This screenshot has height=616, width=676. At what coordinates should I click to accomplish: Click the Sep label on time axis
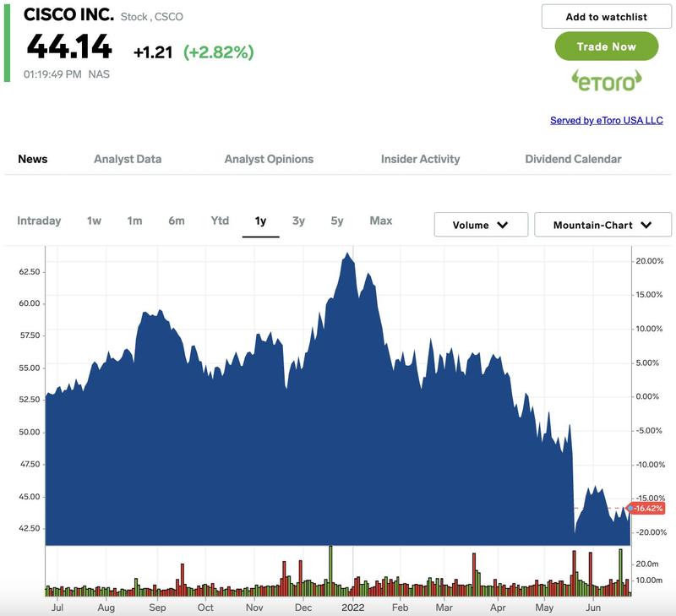click(157, 608)
